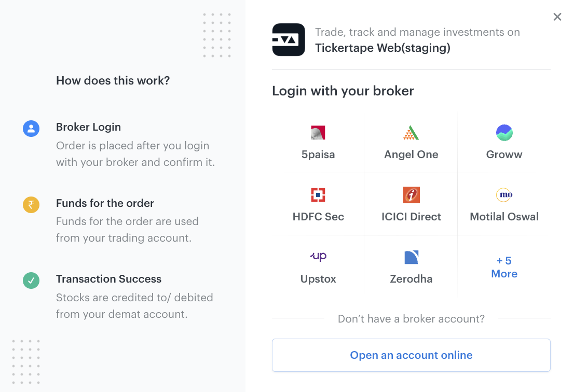
Task: Click the Zerodha broker name label
Action: [411, 279]
